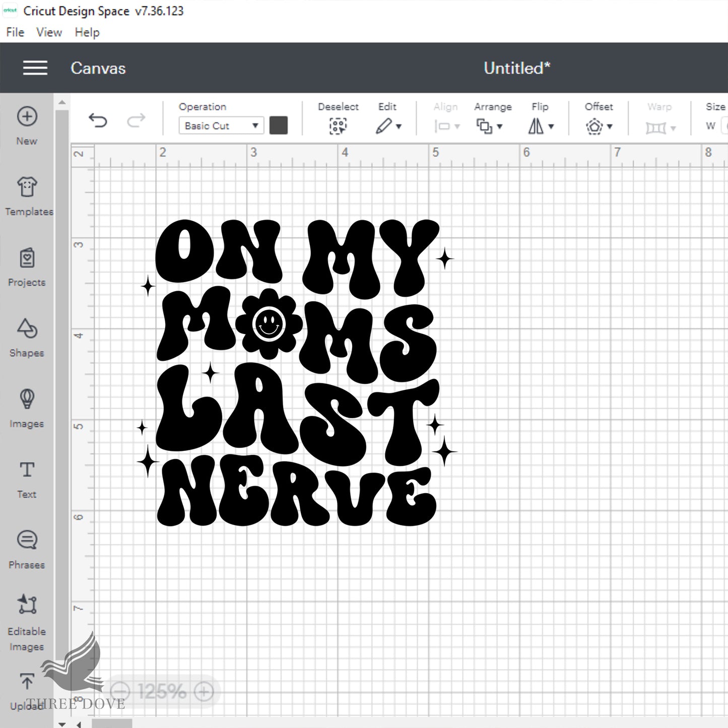This screenshot has height=728, width=728.
Task: Open the Images library
Action: coord(27,409)
